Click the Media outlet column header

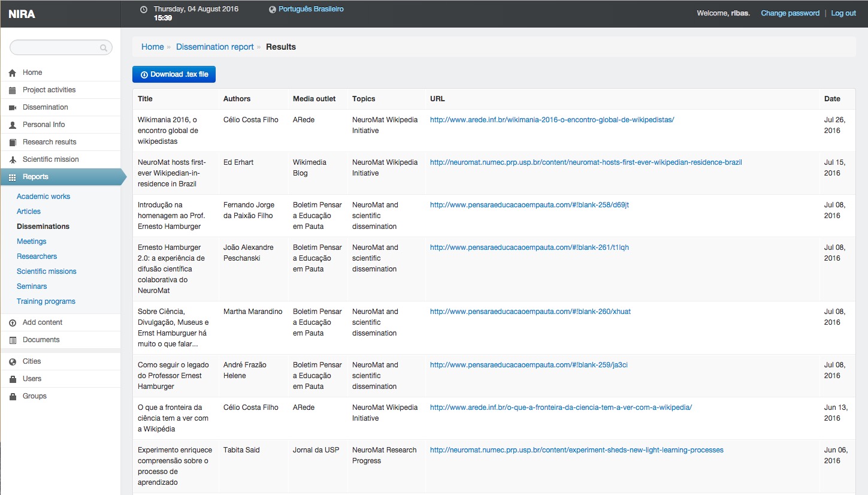314,99
